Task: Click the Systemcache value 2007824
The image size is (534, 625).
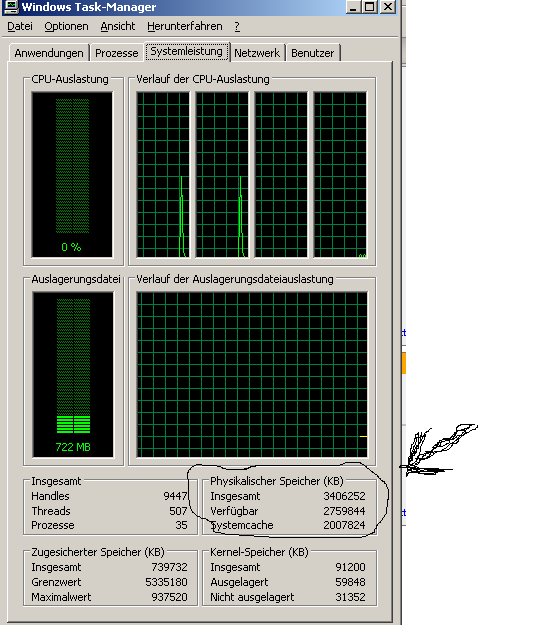Action: (344, 525)
